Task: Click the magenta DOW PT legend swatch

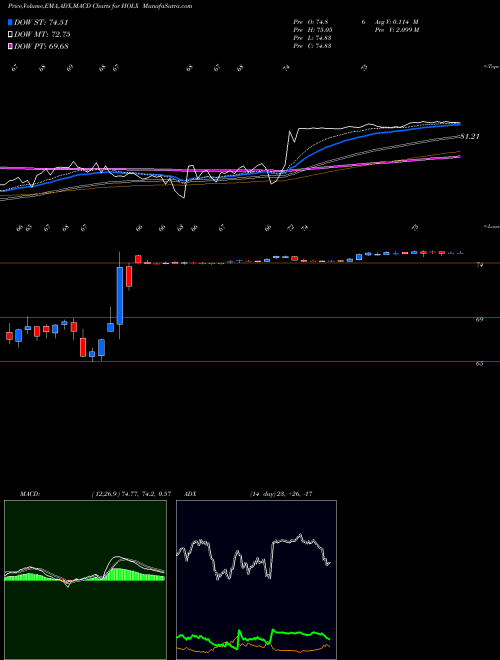Action: tap(10, 46)
